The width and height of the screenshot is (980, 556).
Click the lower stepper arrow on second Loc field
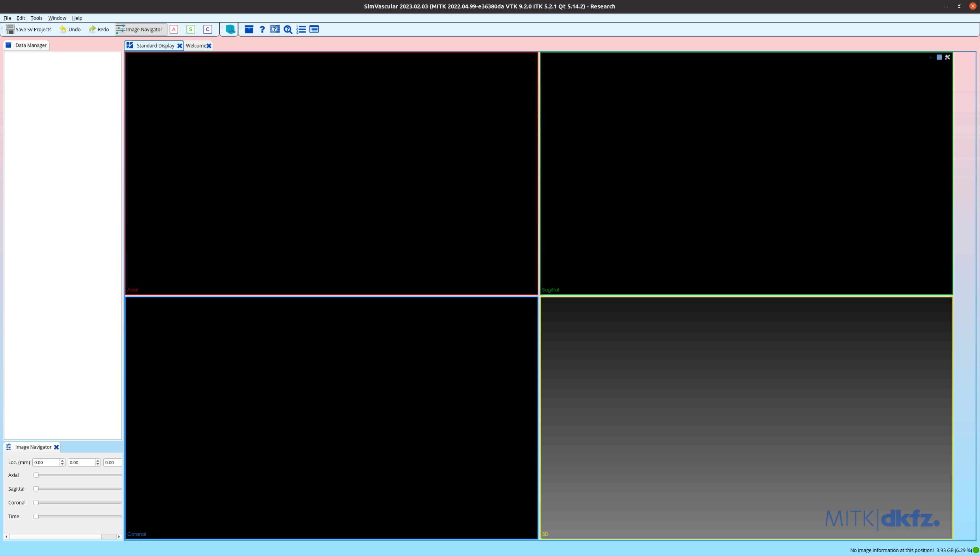point(97,464)
